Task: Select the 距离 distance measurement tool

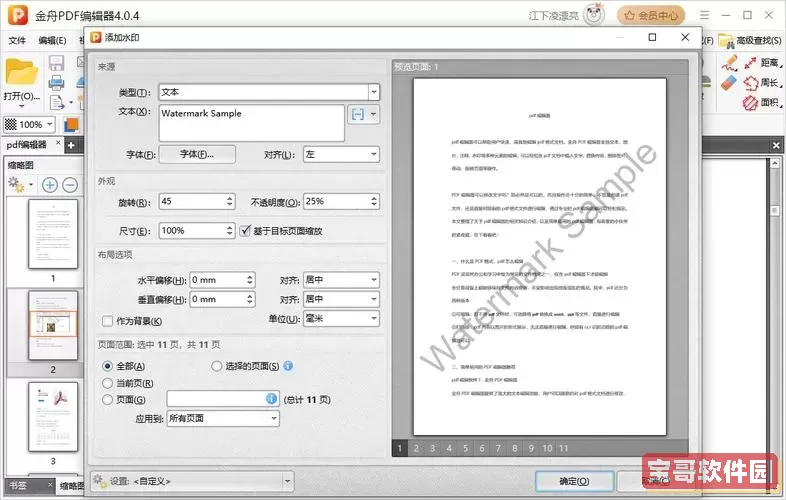Action: pyautogui.click(x=762, y=62)
